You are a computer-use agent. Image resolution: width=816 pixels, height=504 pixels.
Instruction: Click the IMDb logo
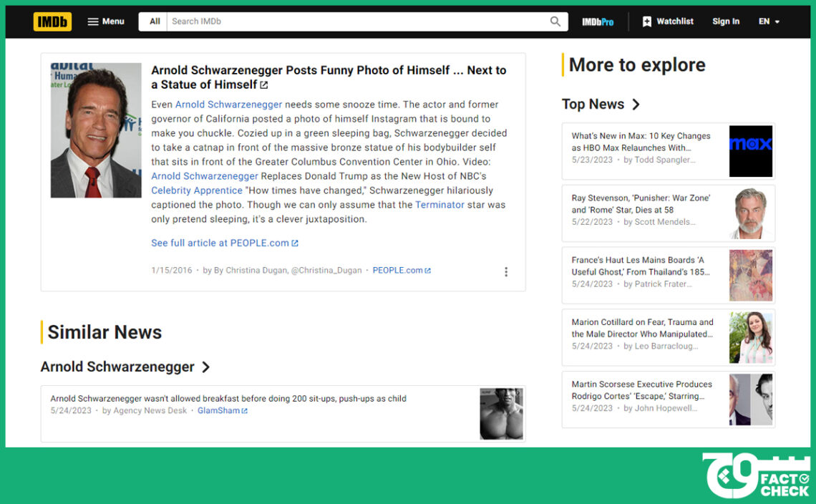pos(52,21)
